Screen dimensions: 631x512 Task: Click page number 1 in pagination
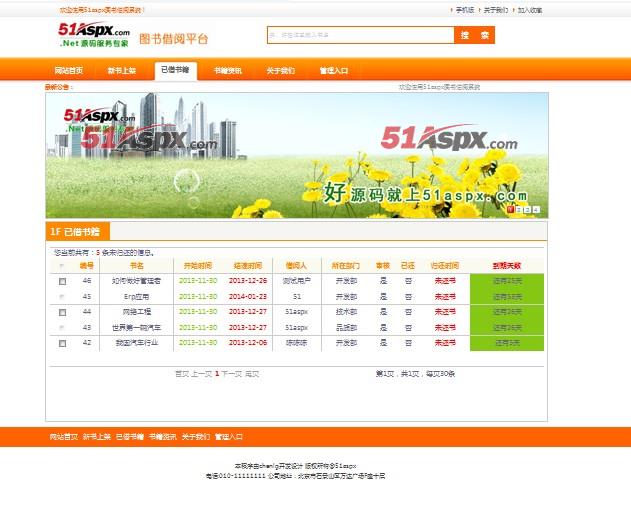[x=217, y=374]
